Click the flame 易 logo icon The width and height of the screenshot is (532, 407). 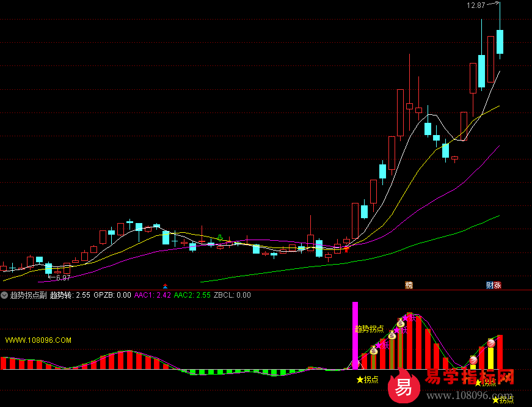tap(403, 386)
